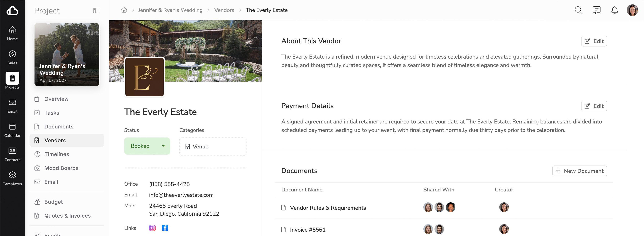Open Sales section
The height and width of the screenshot is (236, 644).
point(12,58)
